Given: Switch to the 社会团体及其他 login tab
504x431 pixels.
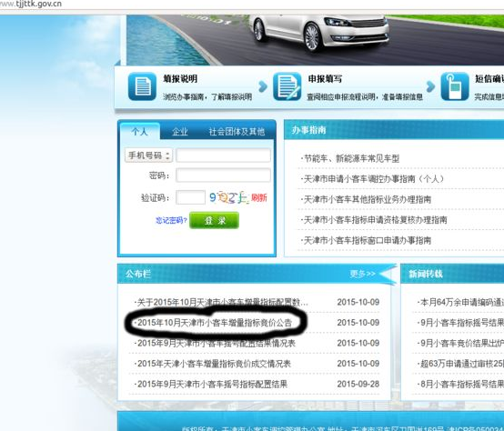Looking at the screenshot, I should (x=237, y=131).
